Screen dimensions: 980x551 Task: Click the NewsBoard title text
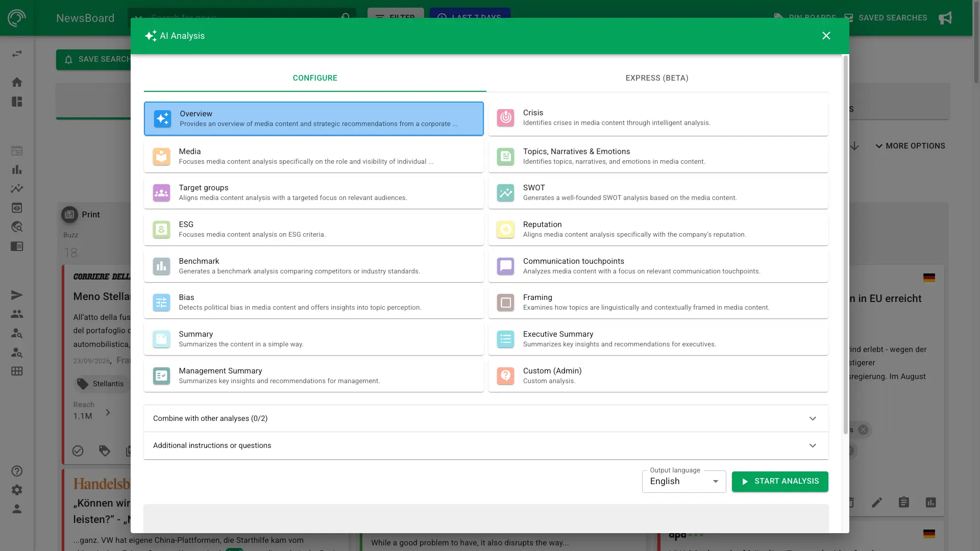coord(85,18)
